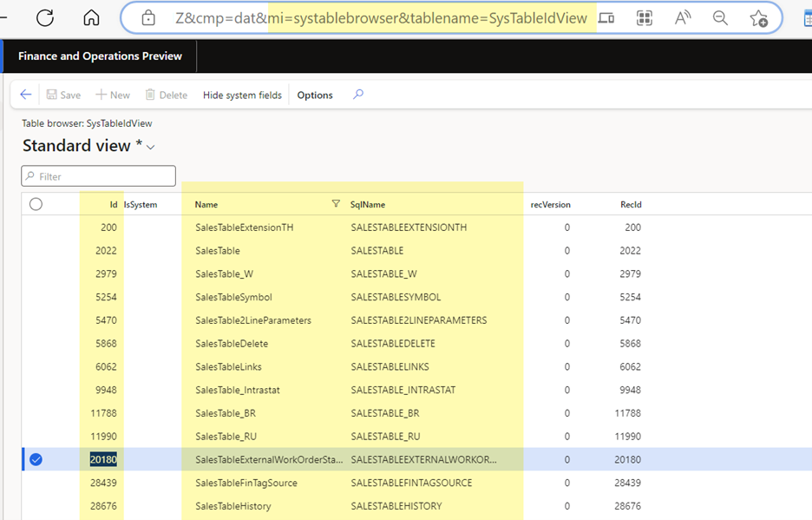Expand the Standard view dropdown
Screen dimensions: 812x520
(151, 147)
